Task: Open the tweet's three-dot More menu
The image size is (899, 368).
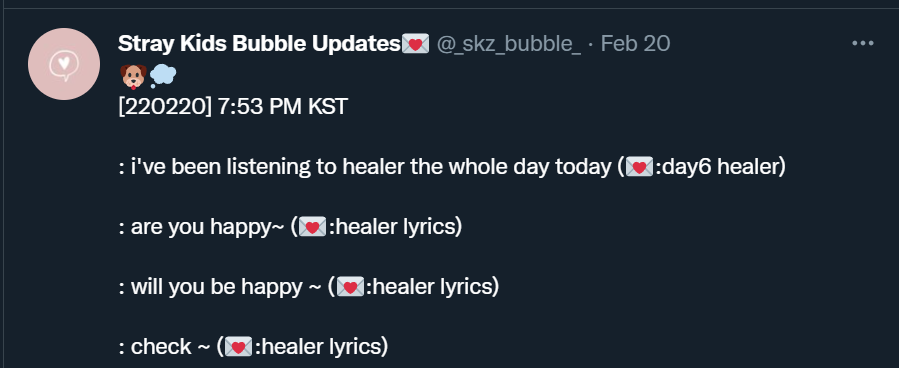Action: 862,43
